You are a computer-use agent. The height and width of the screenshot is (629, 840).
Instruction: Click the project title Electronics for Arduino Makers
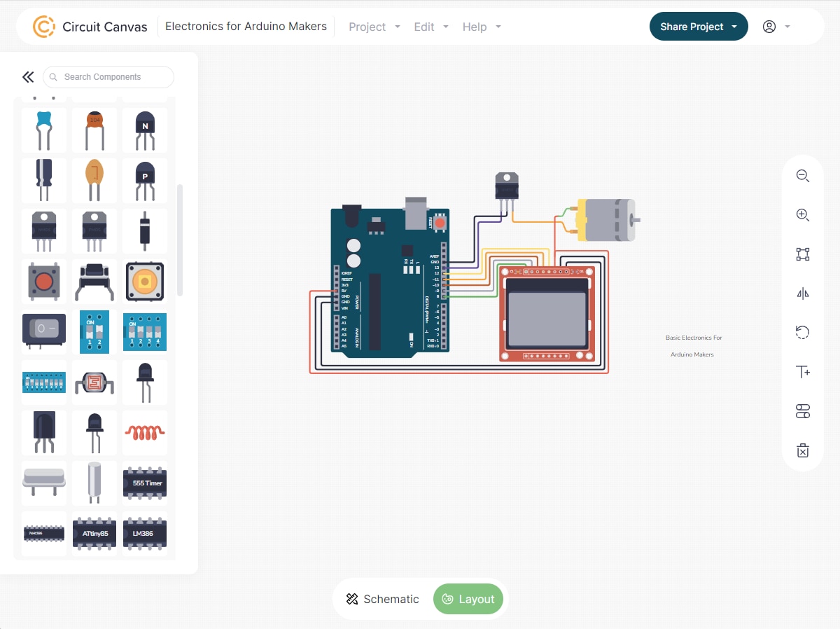[246, 27]
